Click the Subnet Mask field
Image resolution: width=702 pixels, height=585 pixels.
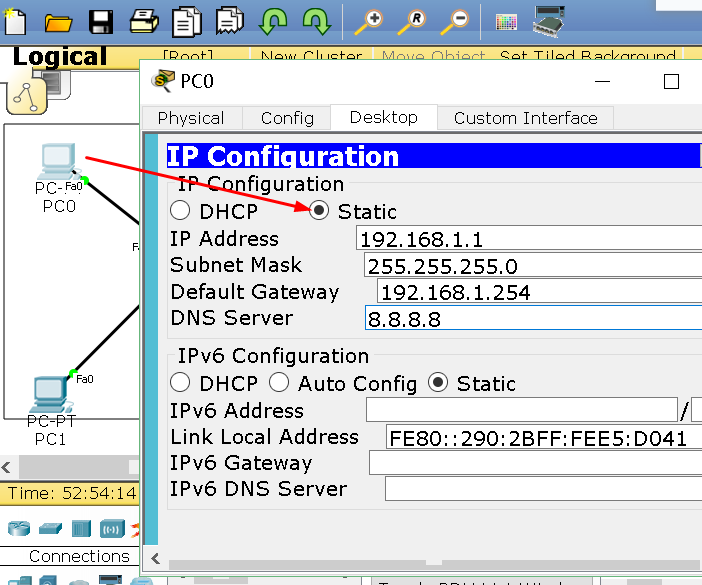pyautogui.click(x=533, y=265)
